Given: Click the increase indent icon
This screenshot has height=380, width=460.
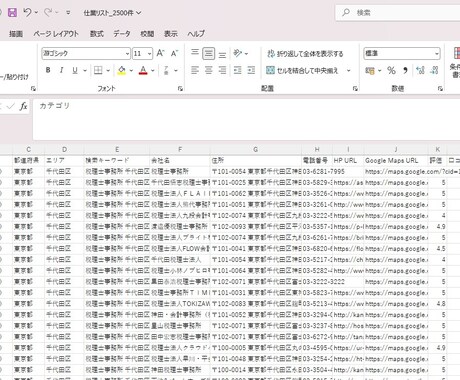Looking at the screenshot, I should point(251,70).
